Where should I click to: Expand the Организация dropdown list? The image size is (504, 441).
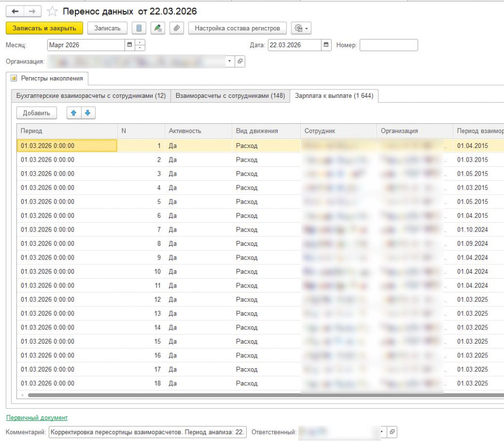click(x=229, y=61)
